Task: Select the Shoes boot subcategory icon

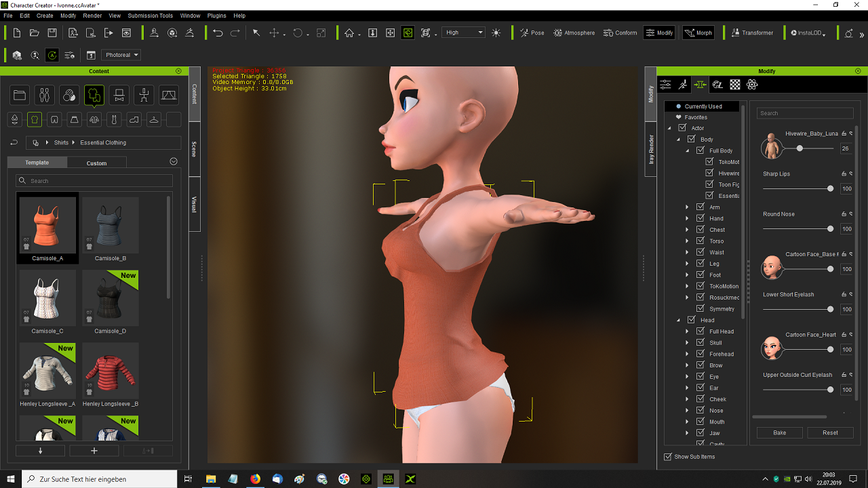Action: [134, 120]
